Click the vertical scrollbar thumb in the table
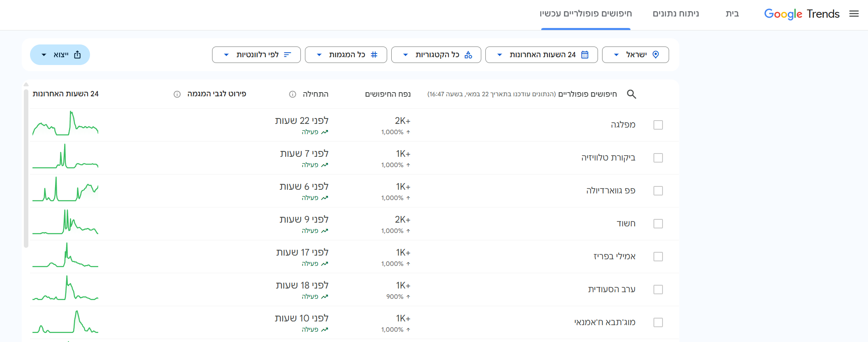 point(26,169)
